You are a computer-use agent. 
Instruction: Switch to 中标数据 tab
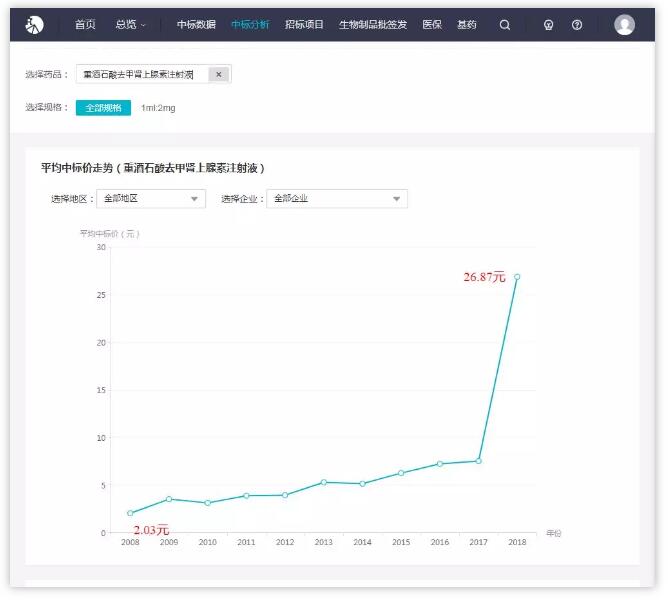click(x=196, y=25)
